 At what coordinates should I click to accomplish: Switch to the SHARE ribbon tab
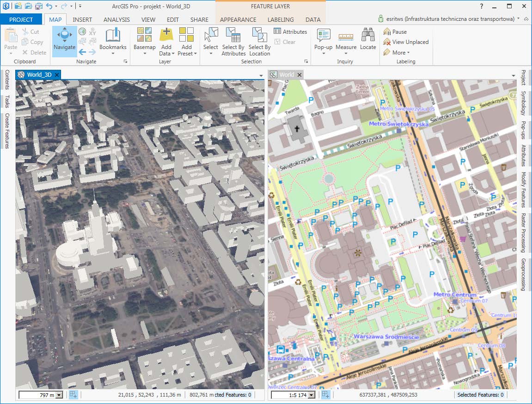click(200, 20)
